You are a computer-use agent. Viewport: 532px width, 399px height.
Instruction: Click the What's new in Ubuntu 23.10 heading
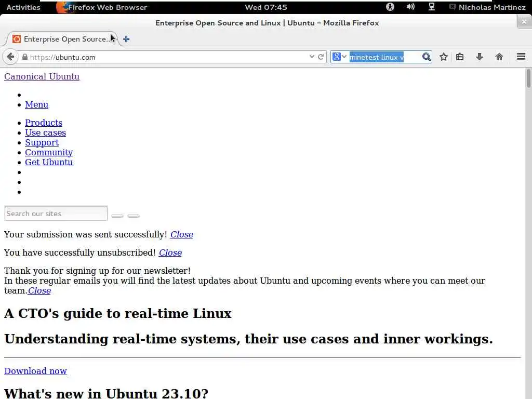tap(106, 393)
